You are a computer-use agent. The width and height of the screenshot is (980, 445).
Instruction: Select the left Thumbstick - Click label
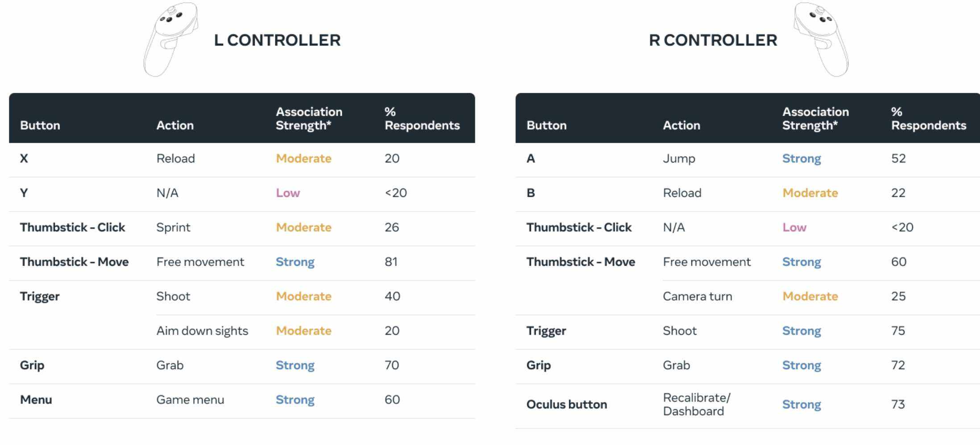click(x=72, y=227)
